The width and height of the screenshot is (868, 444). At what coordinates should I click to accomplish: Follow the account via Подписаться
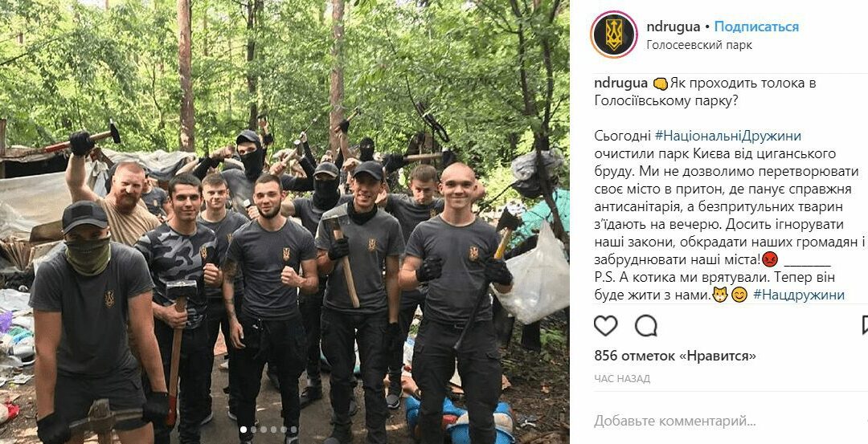pos(756,26)
